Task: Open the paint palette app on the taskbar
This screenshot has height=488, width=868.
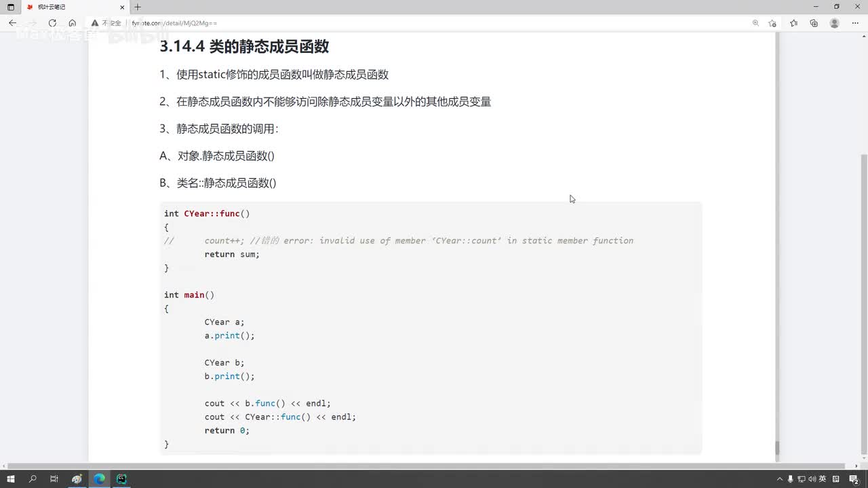Action: 77,479
